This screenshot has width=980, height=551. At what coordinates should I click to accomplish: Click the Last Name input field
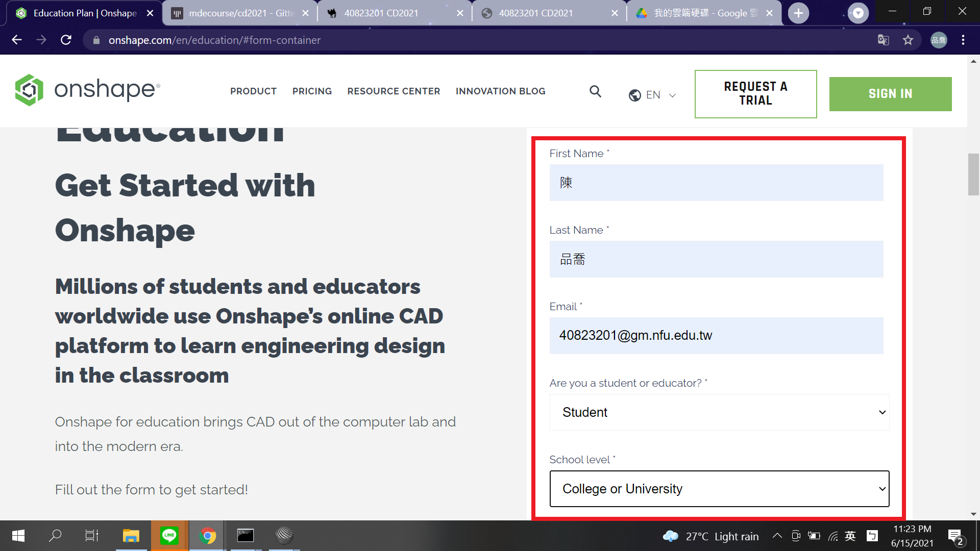(x=716, y=259)
